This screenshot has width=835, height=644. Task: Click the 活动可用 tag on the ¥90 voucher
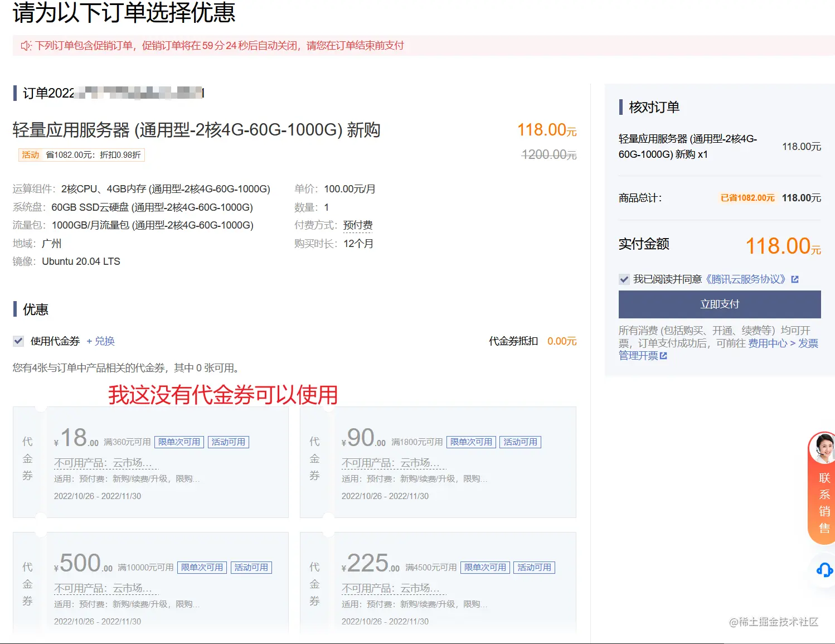pos(520,442)
